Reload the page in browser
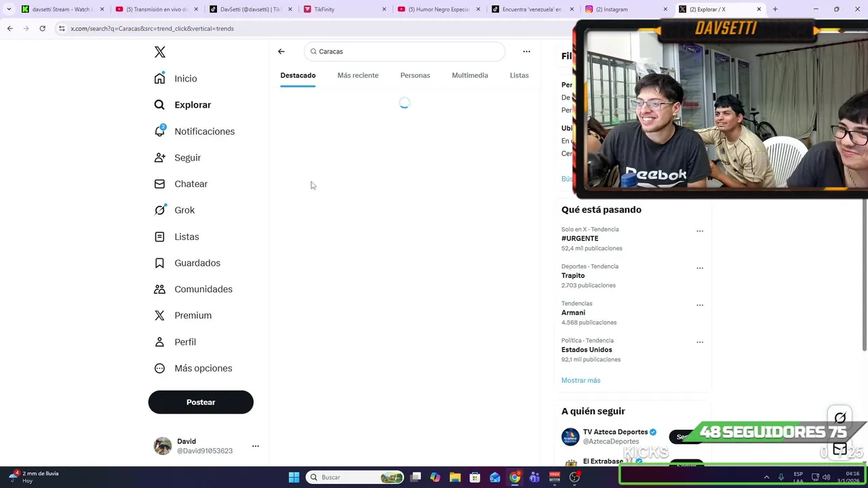The width and height of the screenshot is (868, 488). click(42, 28)
